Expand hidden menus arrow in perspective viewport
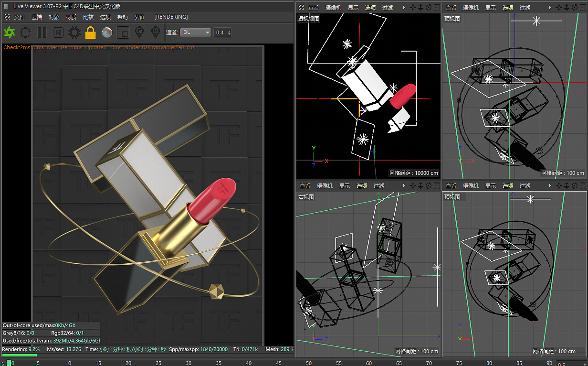This screenshot has height=366, width=588. click(404, 8)
